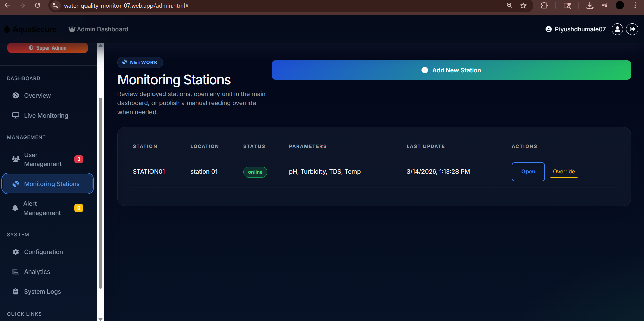The height and width of the screenshot is (321, 644).
Task: Click the ACTIONS column header
Action: click(x=524, y=146)
